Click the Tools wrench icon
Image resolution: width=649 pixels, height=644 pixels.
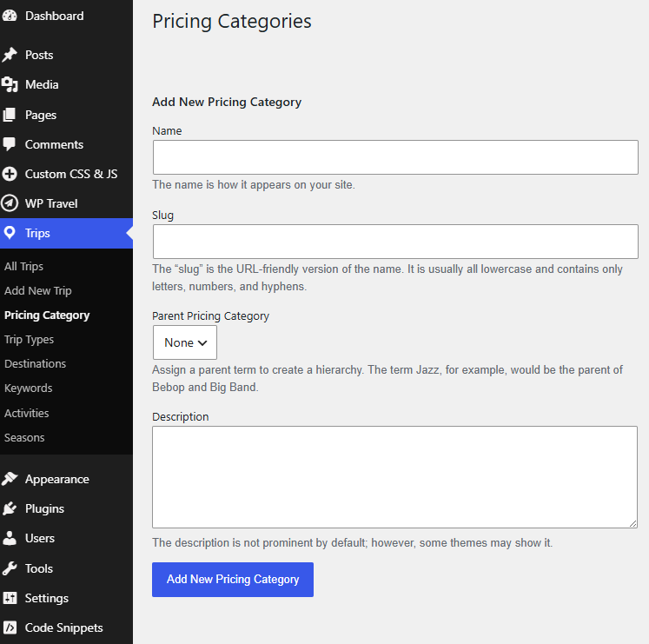point(10,568)
